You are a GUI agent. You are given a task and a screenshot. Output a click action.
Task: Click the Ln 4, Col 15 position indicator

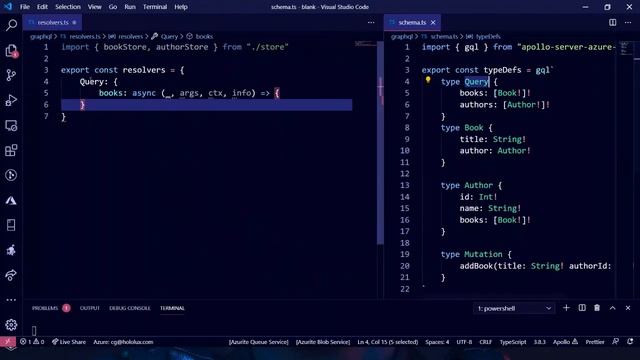pos(387,342)
